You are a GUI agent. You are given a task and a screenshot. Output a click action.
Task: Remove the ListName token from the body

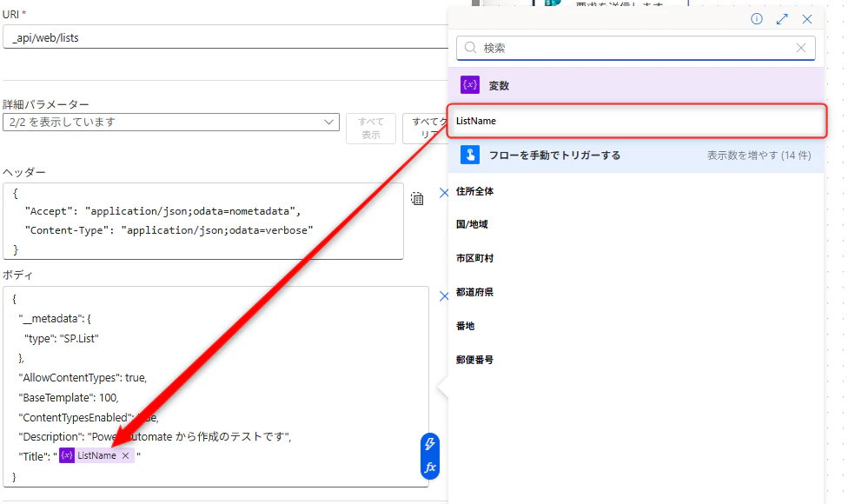125,455
